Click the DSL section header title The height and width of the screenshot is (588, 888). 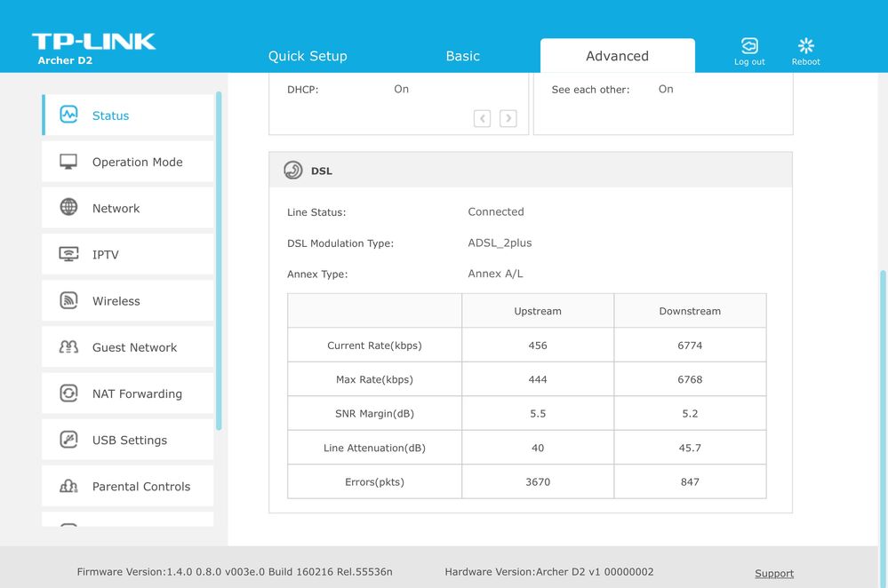321,171
